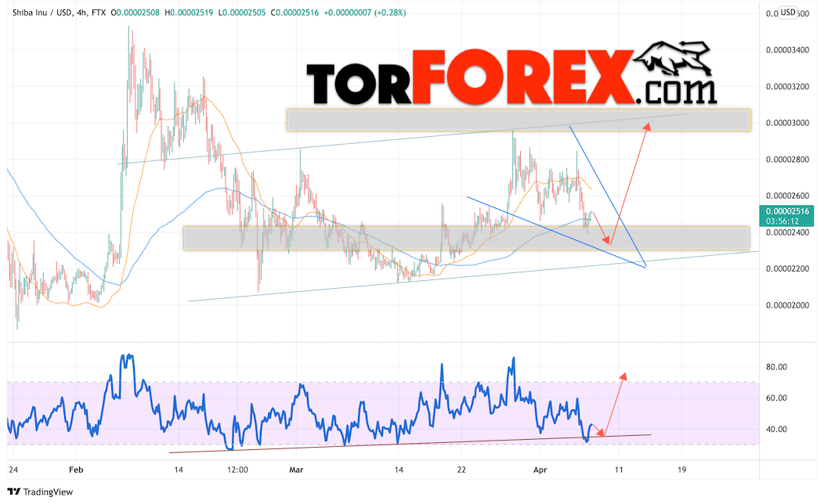The height and width of the screenshot is (504, 824).
Task: Click the current price label 0.00002516
Action: tap(787, 211)
